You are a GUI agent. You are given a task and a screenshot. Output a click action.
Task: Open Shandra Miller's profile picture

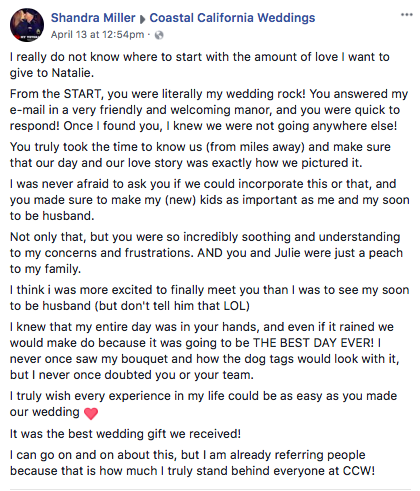(x=27, y=25)
